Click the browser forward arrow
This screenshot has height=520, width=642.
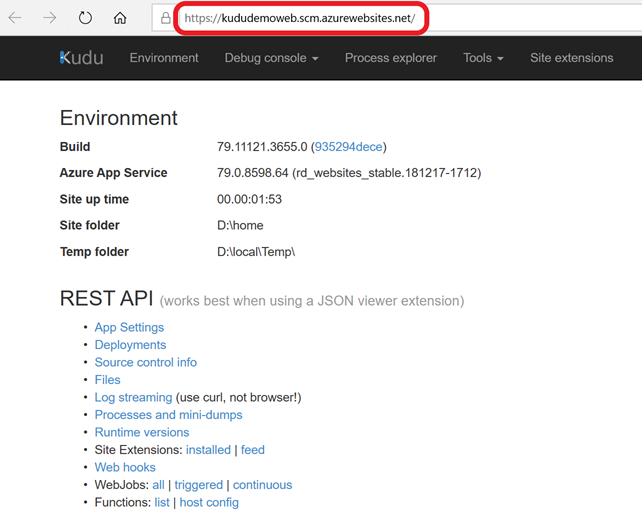[50, 18]
